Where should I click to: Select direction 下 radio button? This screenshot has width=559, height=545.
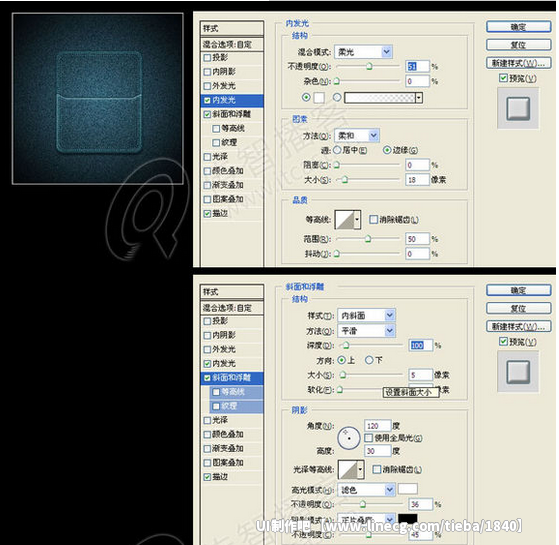369,360
